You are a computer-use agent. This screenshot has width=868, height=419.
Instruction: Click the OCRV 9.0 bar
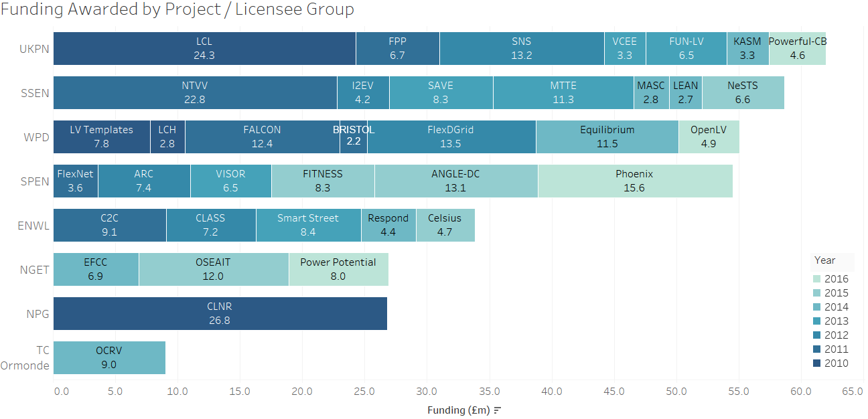point(109,357)
